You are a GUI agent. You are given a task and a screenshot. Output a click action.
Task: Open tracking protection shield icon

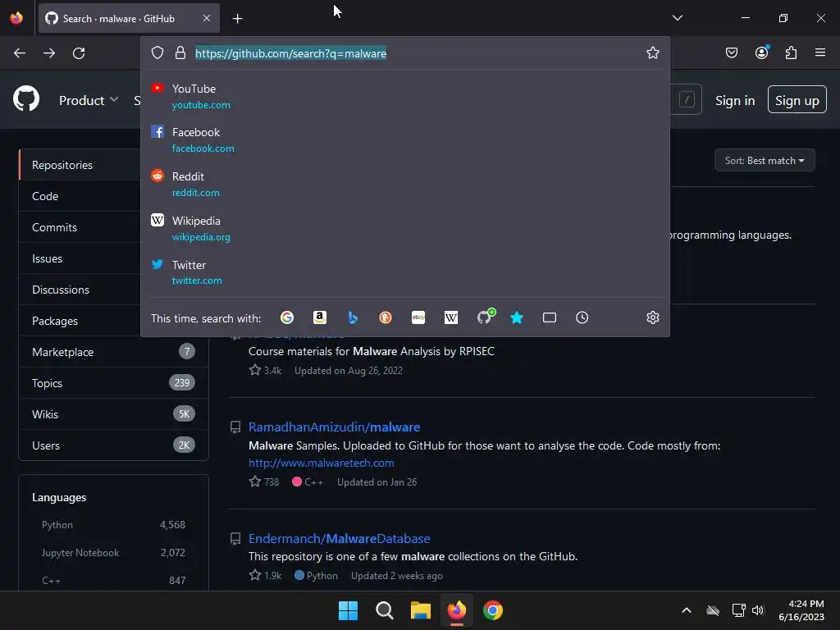[157, 53]
